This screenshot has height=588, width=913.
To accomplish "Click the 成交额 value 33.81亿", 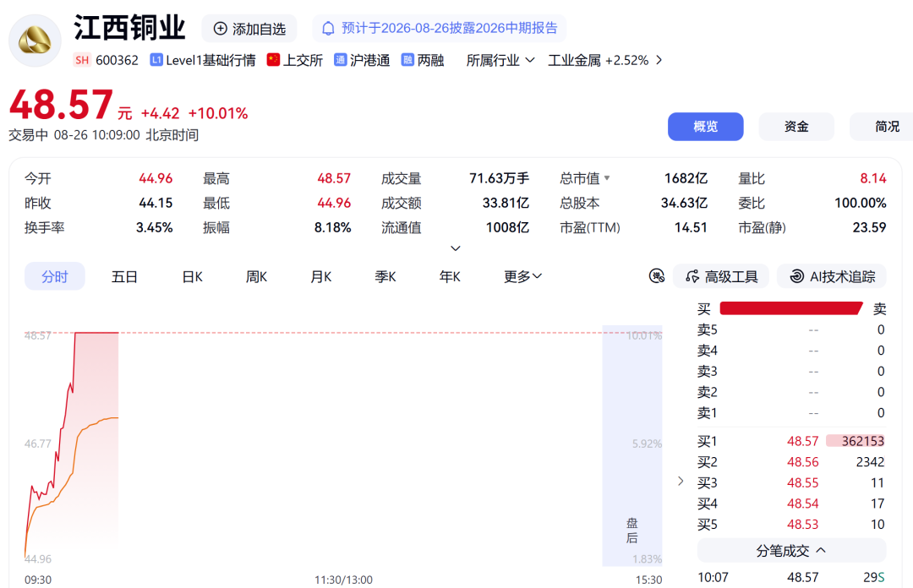I will (506, 203).
